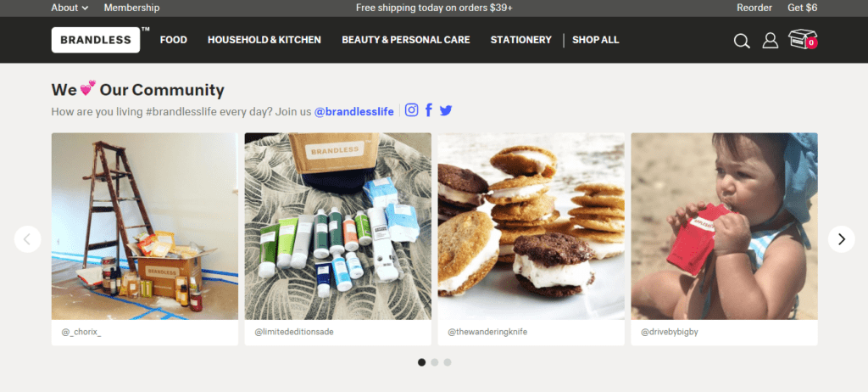Expand the About dropdown menu
The width and height of the screenshot is (868, 392).
click(70, 8)
